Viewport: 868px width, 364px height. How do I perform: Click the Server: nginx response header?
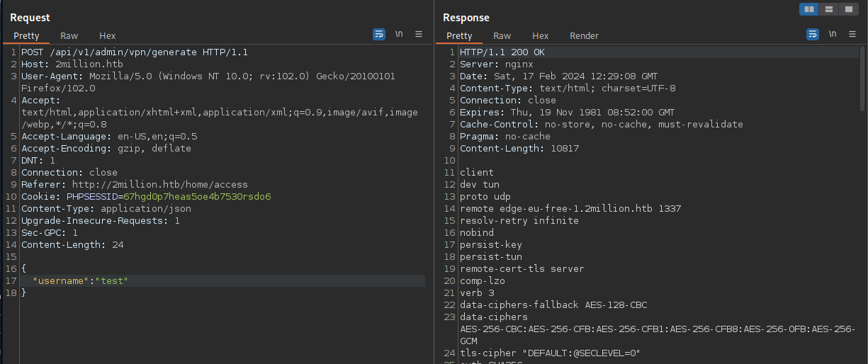tap(500, 64)
